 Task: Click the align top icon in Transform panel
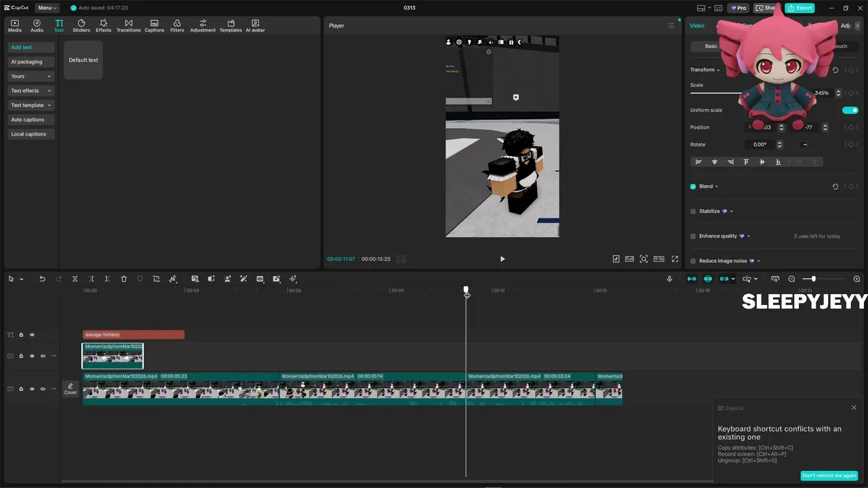pos(746,162)
